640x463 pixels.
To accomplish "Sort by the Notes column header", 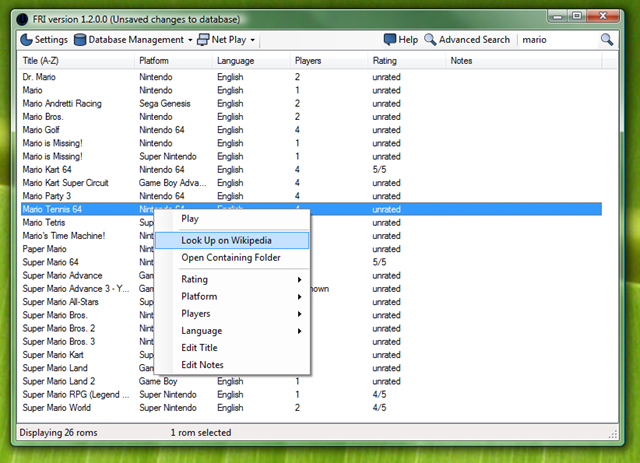I will [523, 61].
